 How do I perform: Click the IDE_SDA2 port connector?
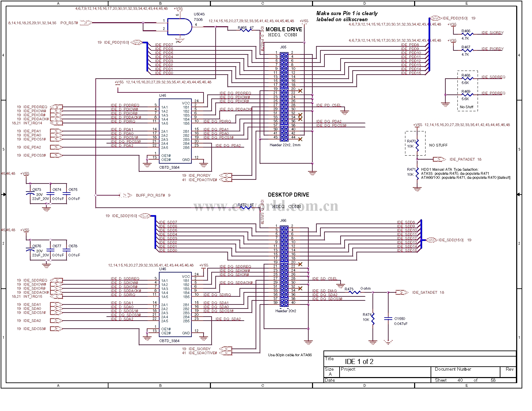coord(56,321)
